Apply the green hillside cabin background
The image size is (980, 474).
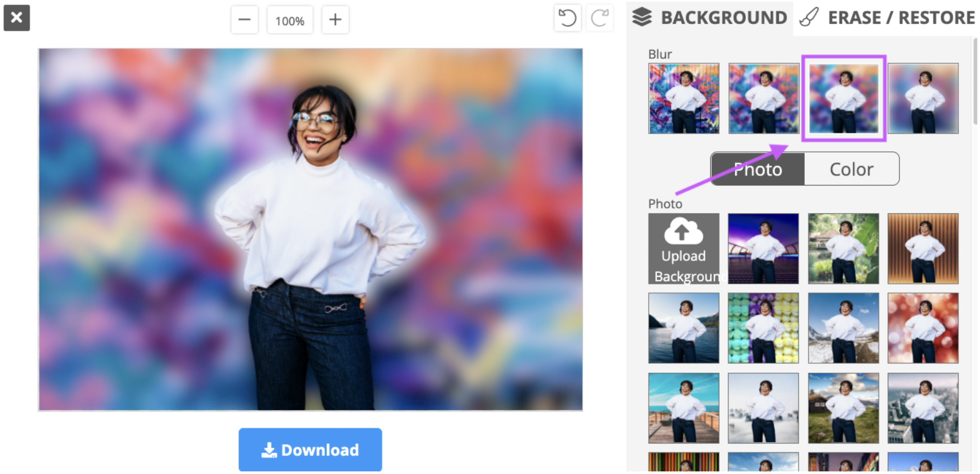pos(843,408)
